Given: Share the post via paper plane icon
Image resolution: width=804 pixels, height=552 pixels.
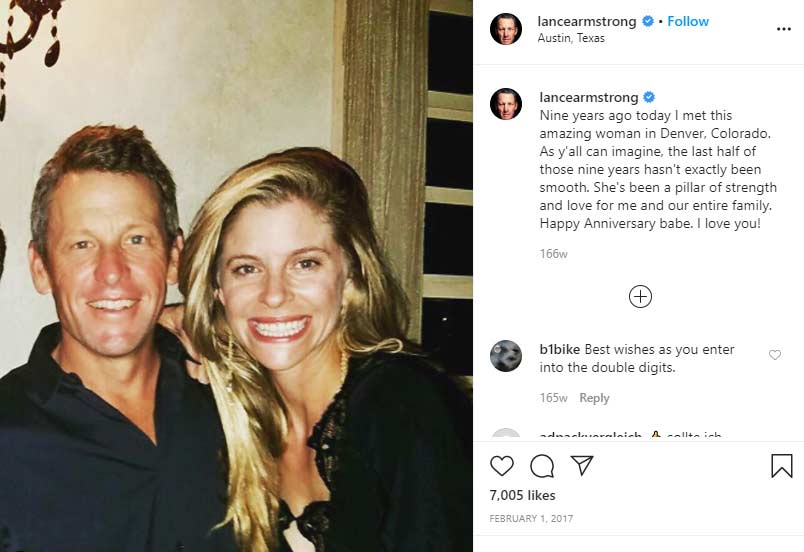Looking at the screenshot, I should coord(582,466).
